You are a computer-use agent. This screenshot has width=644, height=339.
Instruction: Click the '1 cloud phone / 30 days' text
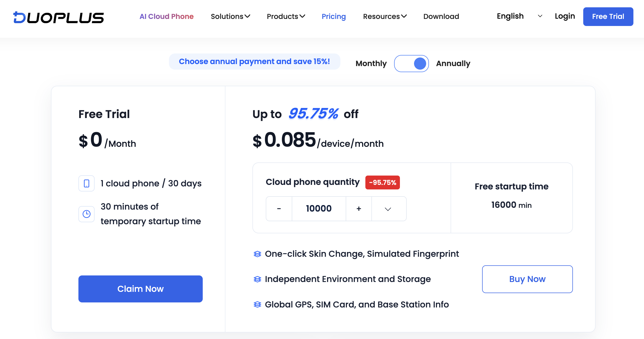click(x=151, y=183)
